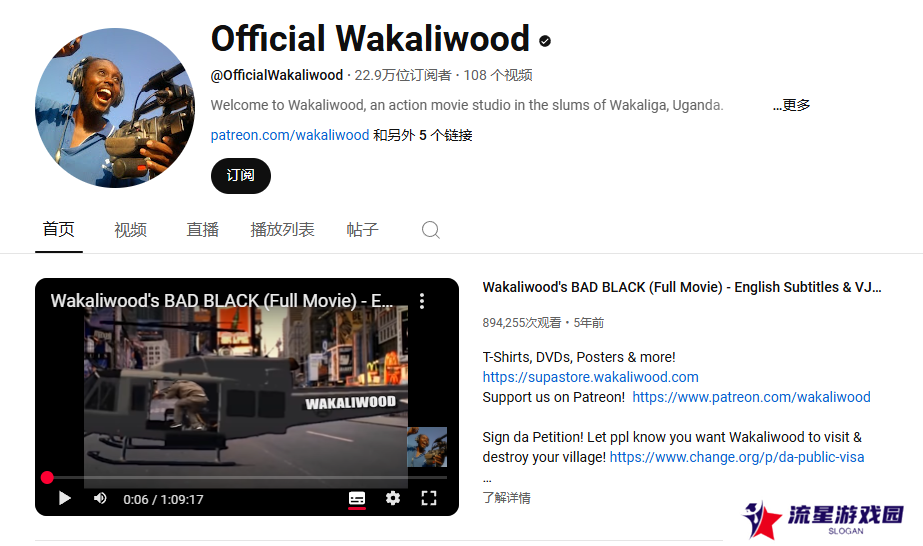Click the red video progress bar scrubber
923x546 pixels.
(x=47, y=478)
